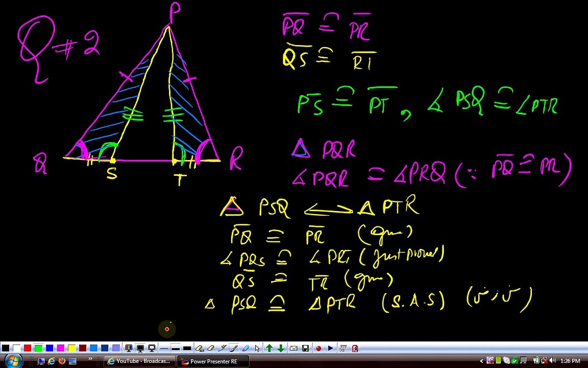The height and width of the screenshot is (368, 588).
Task: Start recording with the red record button
Action: 318,349
